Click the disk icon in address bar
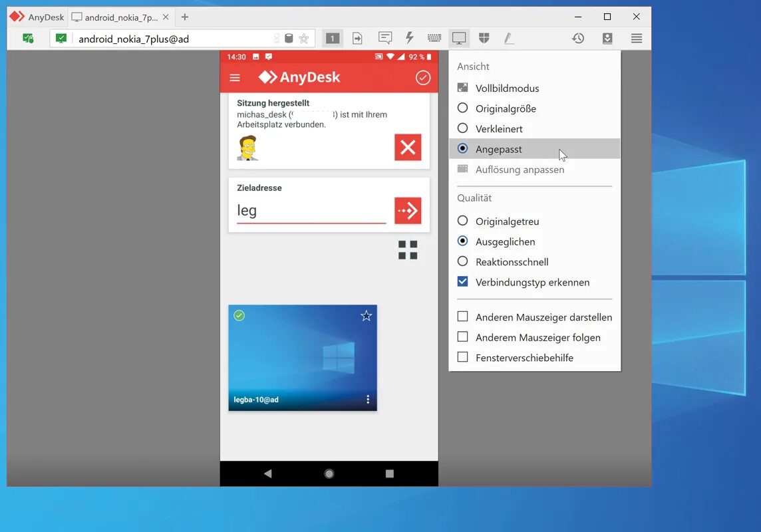 coord(289,39)
